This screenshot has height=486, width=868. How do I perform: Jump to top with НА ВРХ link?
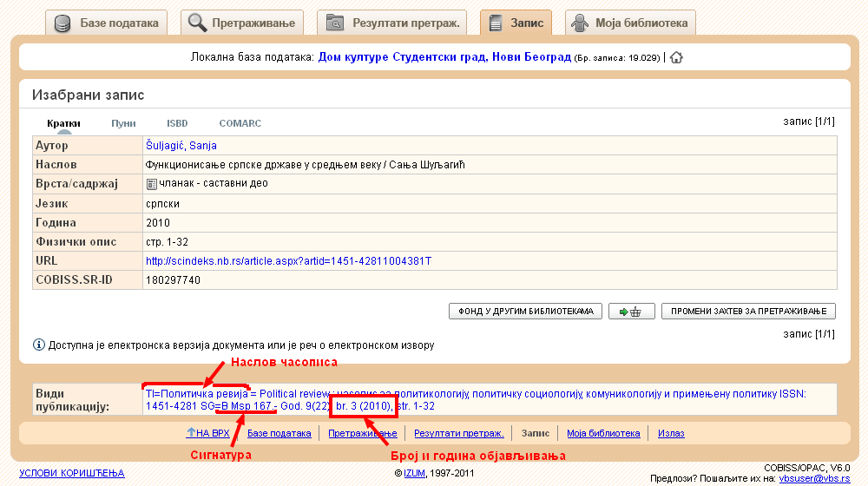[207, 433]
